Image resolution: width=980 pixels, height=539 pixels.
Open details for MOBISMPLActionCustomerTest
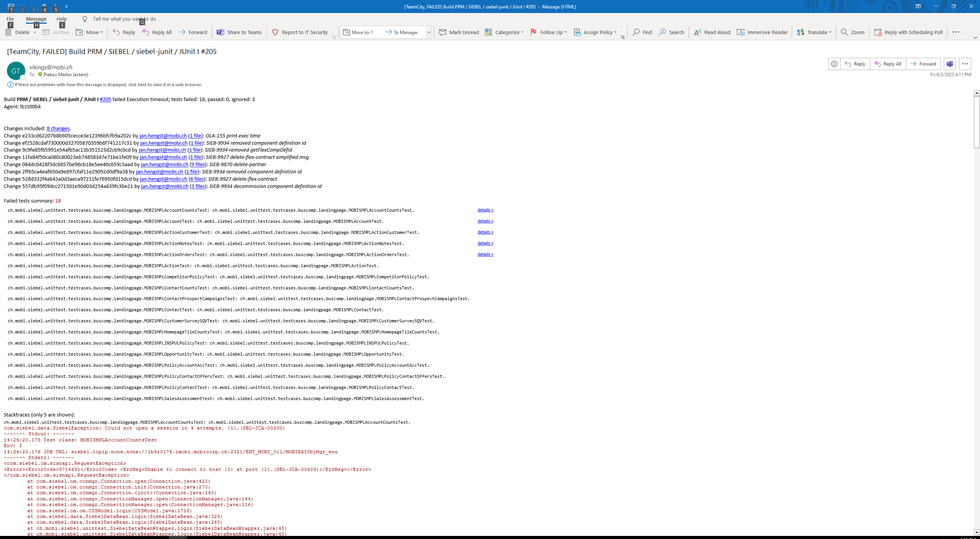485,232
